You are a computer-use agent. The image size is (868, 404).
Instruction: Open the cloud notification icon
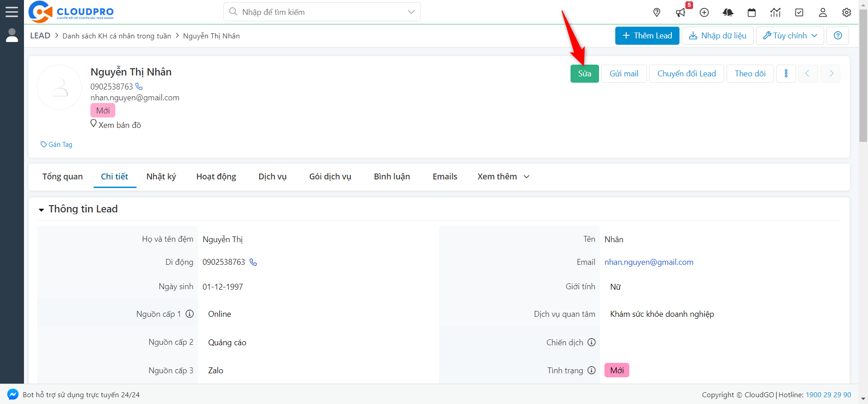(728, 12)
